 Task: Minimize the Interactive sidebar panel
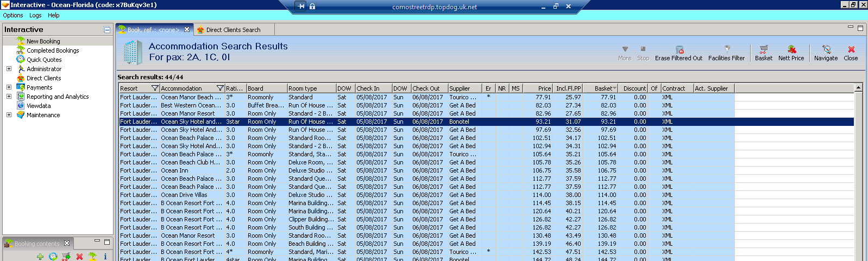point(107,30)
